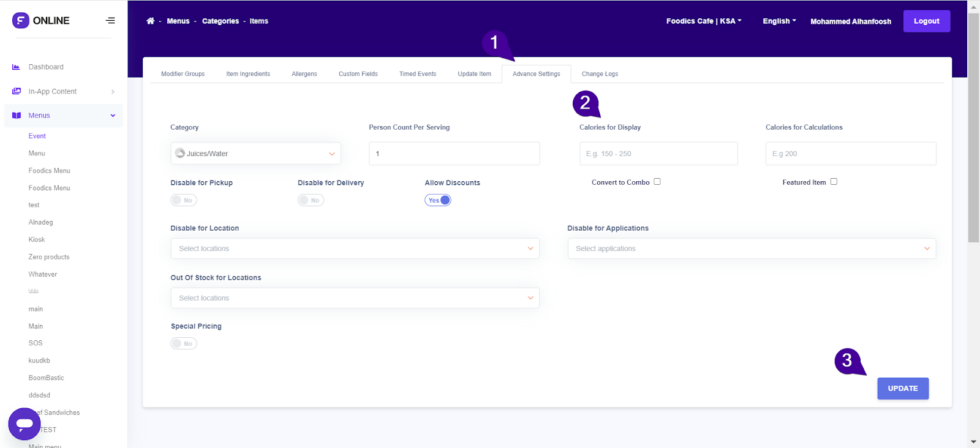Switch to Change Logs tab
The image size is (980, 448).
(x=600, y=74)
